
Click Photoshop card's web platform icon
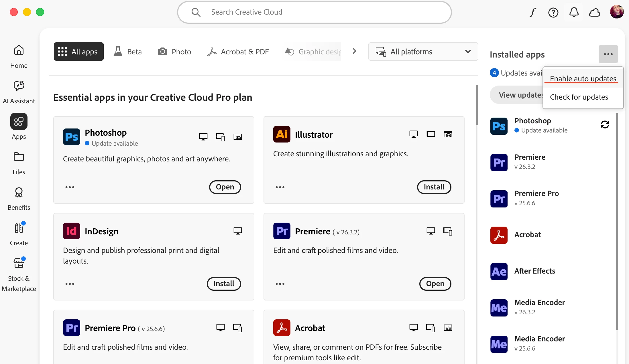[x=238, y=137]
